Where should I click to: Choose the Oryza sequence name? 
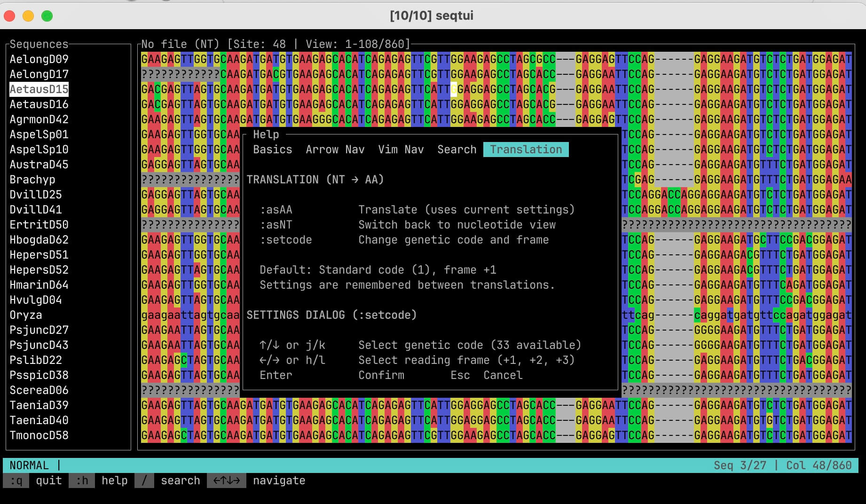click(x=26, y=315)
